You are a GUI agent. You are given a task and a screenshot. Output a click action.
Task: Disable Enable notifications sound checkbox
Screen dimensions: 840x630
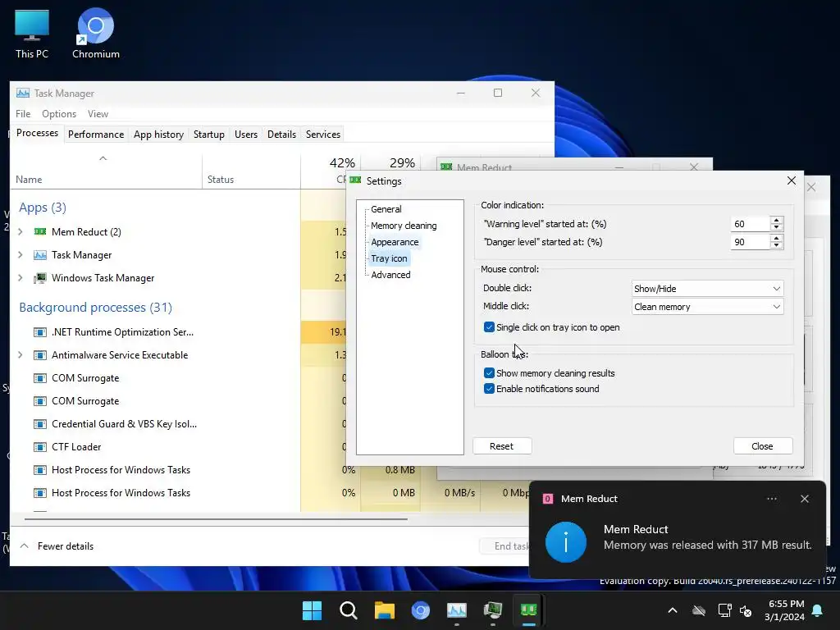(489, 389)
